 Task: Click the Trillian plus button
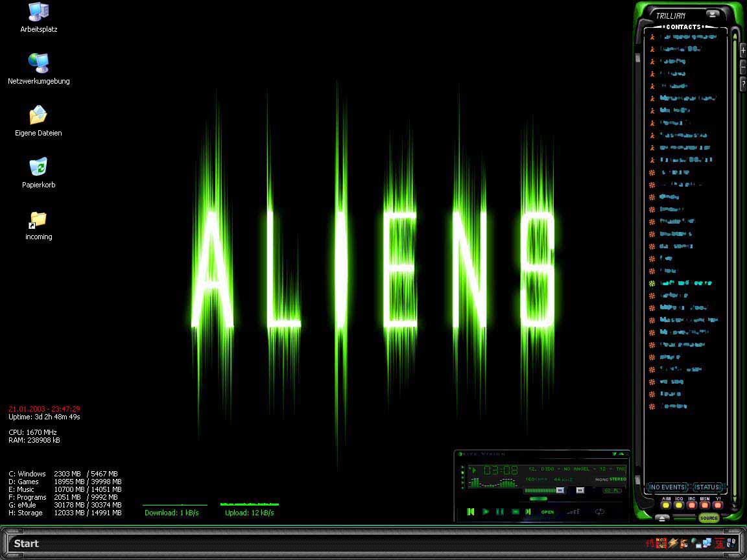pos(743,50)
